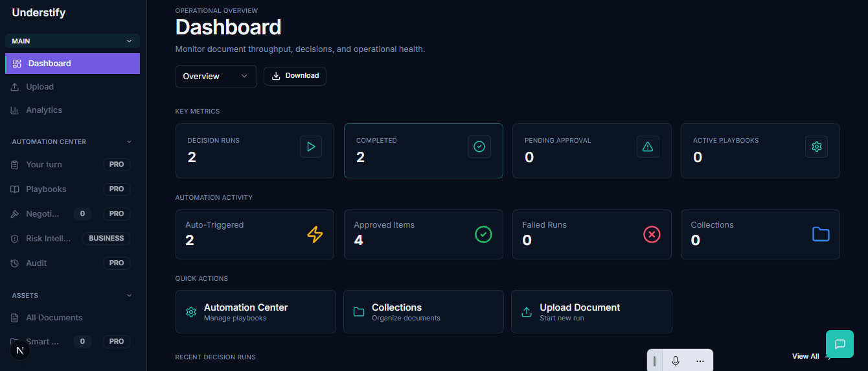Click the BUSINESS badge on Risk Intelligence
Image resolution: width=868 pixels, height=371 pixels.
coord(106,239)
